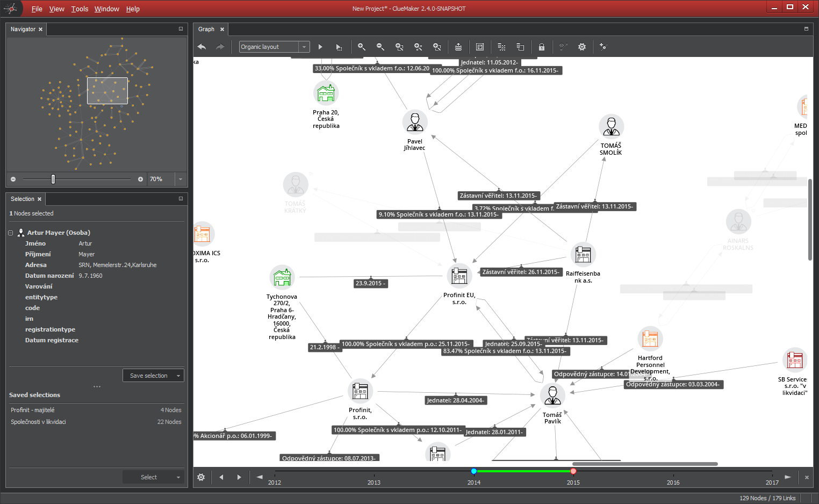Select the Zoom Out tool

(380, 47)
